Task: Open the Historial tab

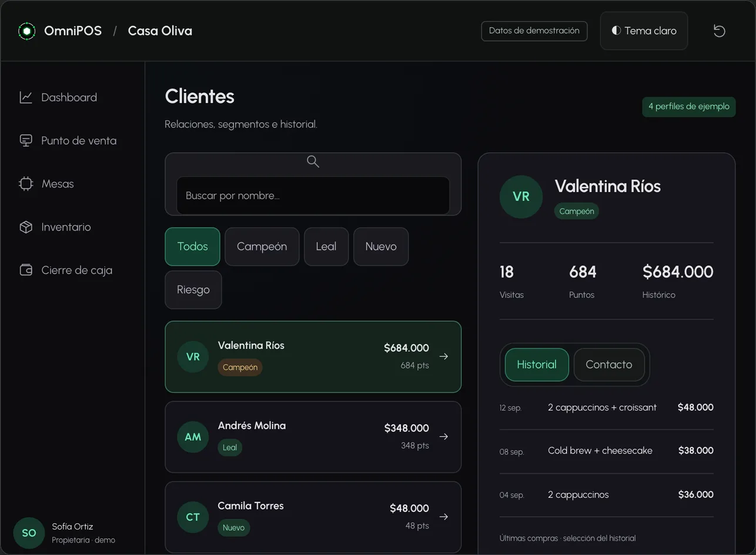Action: tap(537, 365)
